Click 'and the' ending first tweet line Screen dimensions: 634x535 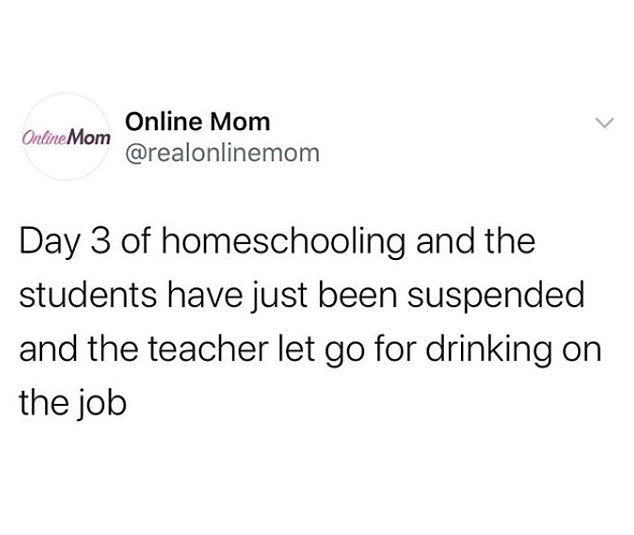pyautogui.click(x=476, y=242)
